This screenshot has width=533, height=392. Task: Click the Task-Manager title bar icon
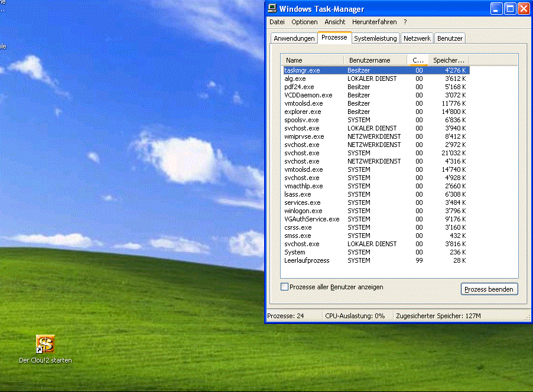tap(272, 8)
